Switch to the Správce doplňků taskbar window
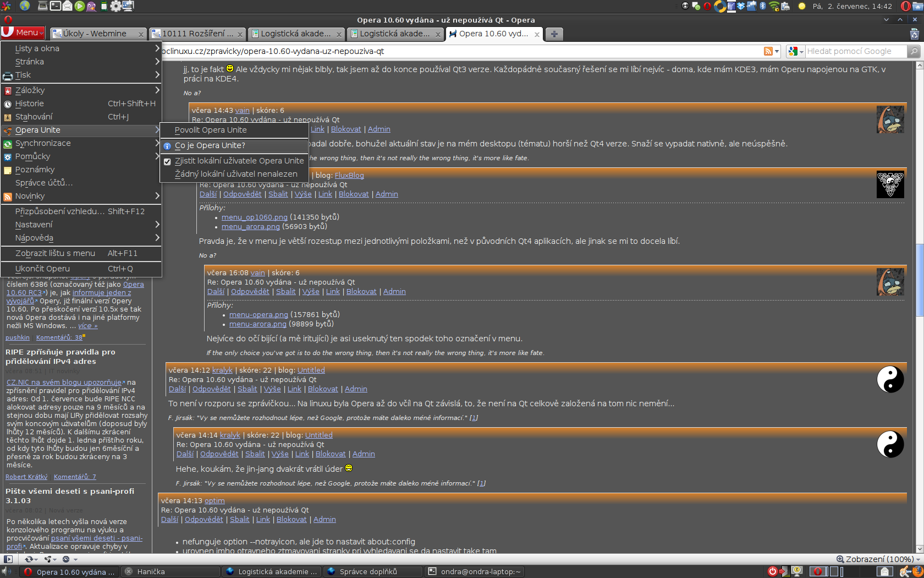The image size is (924, 578). pos(373,571)
